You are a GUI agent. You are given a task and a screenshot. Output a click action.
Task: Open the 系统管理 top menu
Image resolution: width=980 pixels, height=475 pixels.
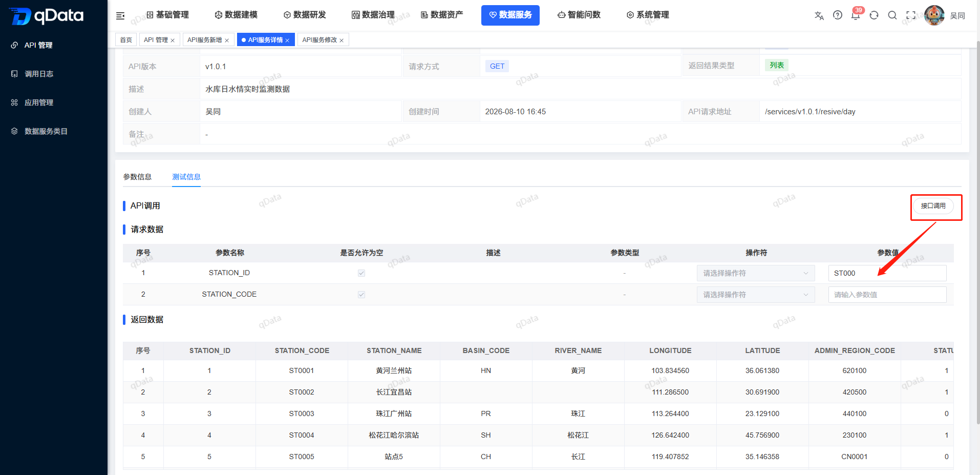tap(648, 15)
